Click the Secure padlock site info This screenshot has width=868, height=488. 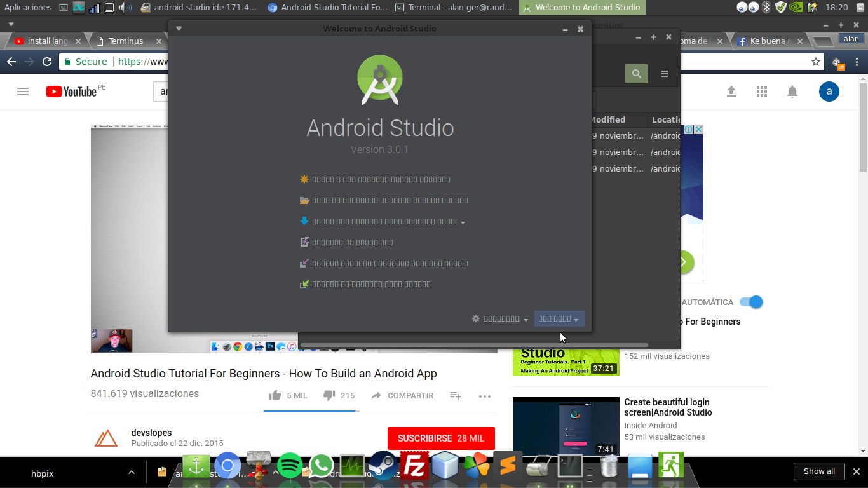tap(86, 62)
